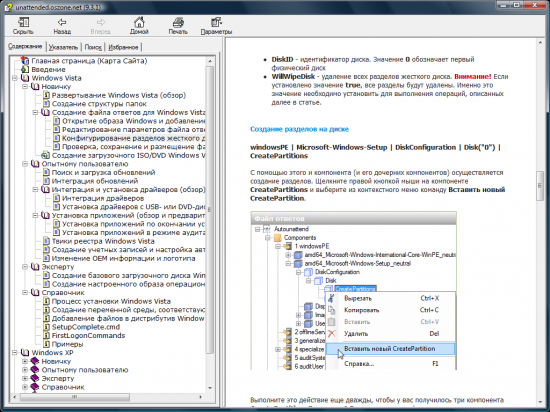The image size is (550, 412).
Task: Click page icon of Примеры topic
Action: click(46, 344)
